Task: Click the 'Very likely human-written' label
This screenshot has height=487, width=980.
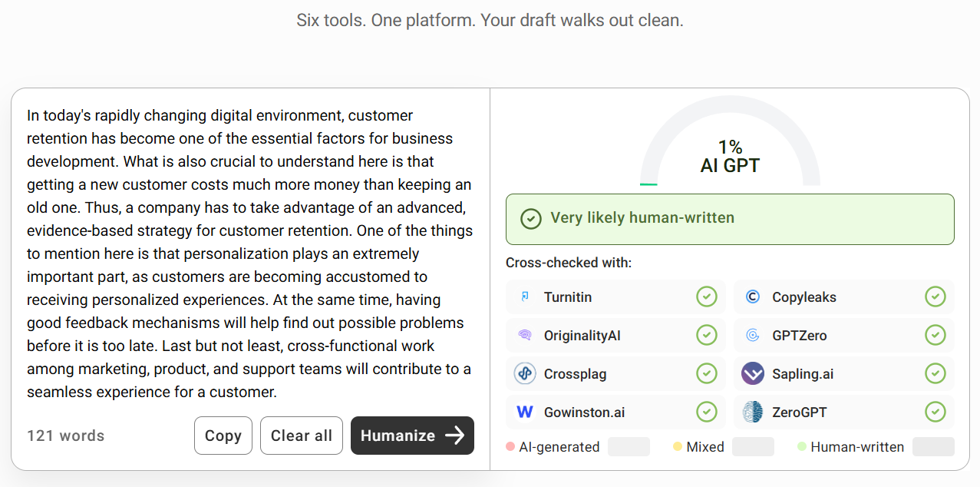Action: point(642,218)
